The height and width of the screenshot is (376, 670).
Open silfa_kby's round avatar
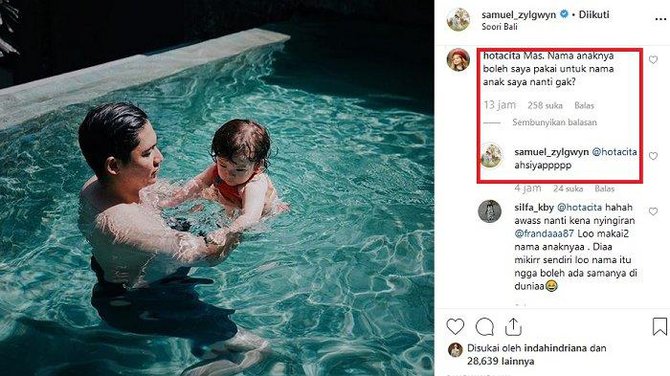(490, 211)
